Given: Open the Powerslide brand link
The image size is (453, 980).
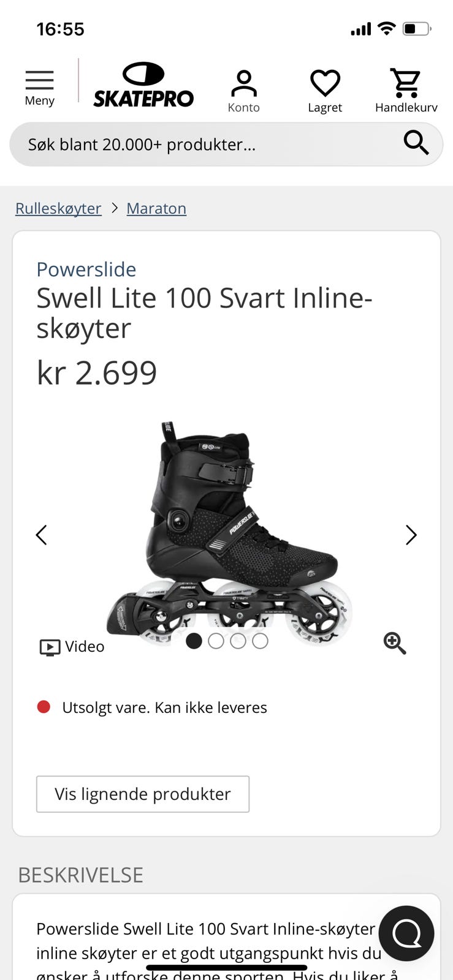Looking at the screenshot, I should (86, 269).
